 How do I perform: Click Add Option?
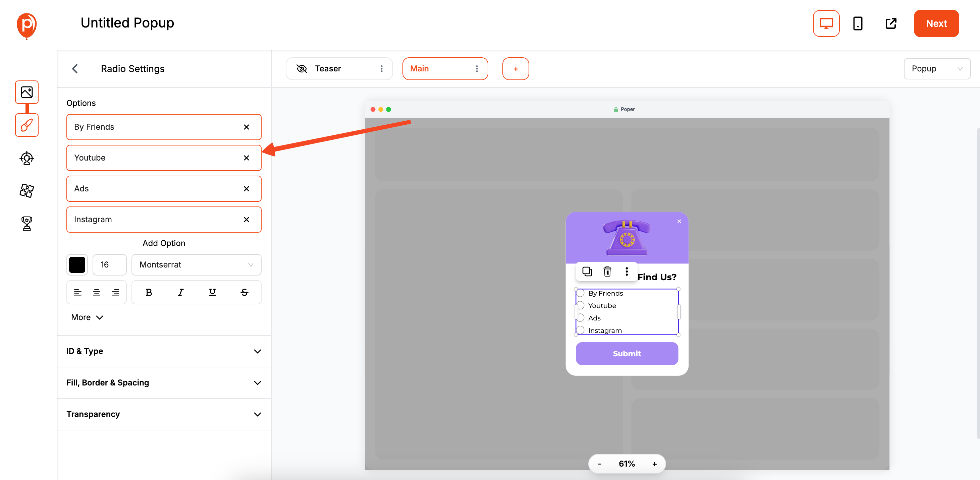click(x=164, y=243)
